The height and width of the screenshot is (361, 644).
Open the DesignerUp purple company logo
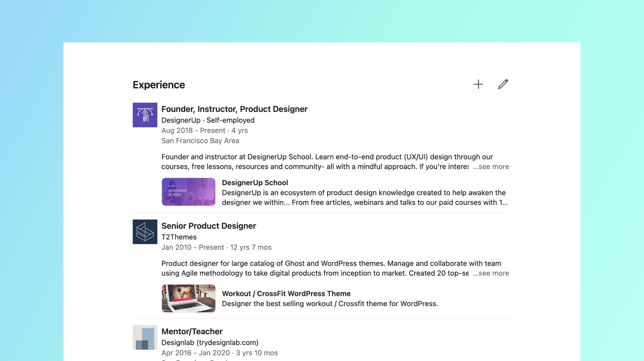click(x=145, y=115)
